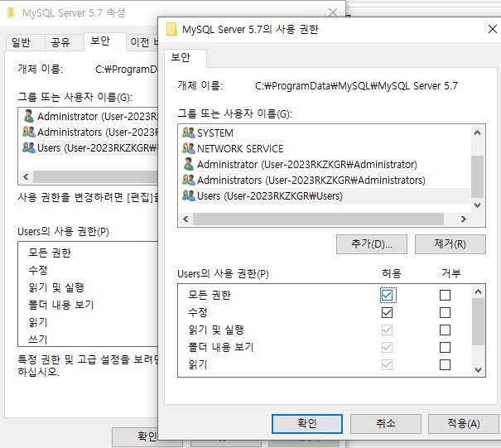
Task: Click the NETWORK SERVICE group icon
Action: tap(189, 148)
